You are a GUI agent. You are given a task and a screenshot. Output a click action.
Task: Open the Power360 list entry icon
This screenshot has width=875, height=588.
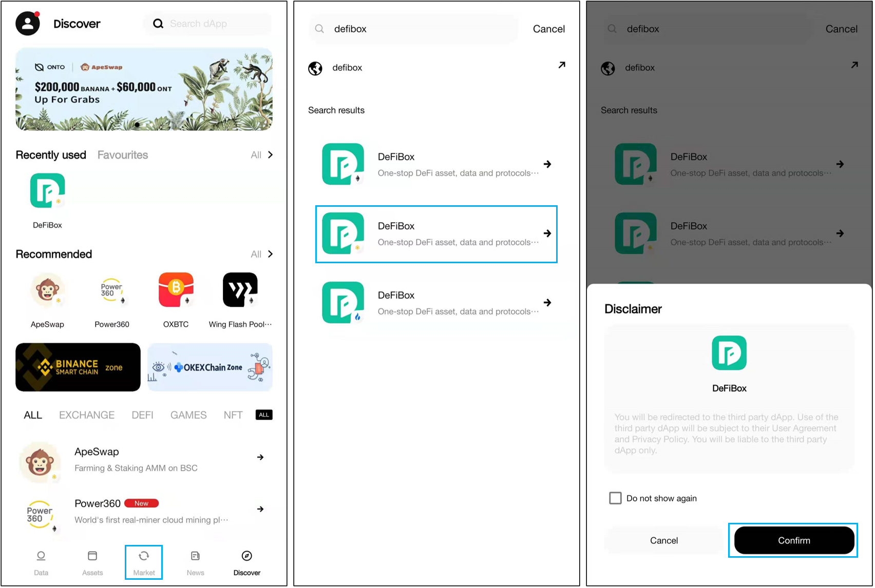[40, 514]
